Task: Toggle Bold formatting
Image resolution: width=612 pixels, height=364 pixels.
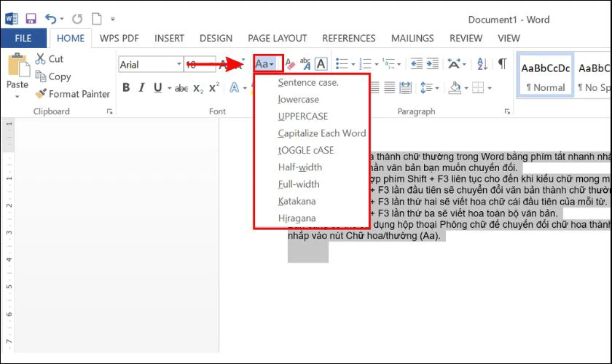Action: coord(126,88)
